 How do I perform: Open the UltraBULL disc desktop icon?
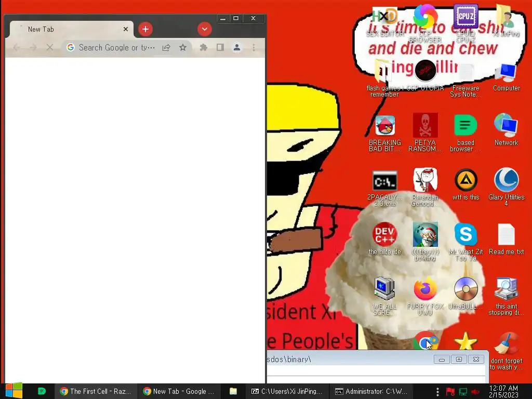coord(466,294)
